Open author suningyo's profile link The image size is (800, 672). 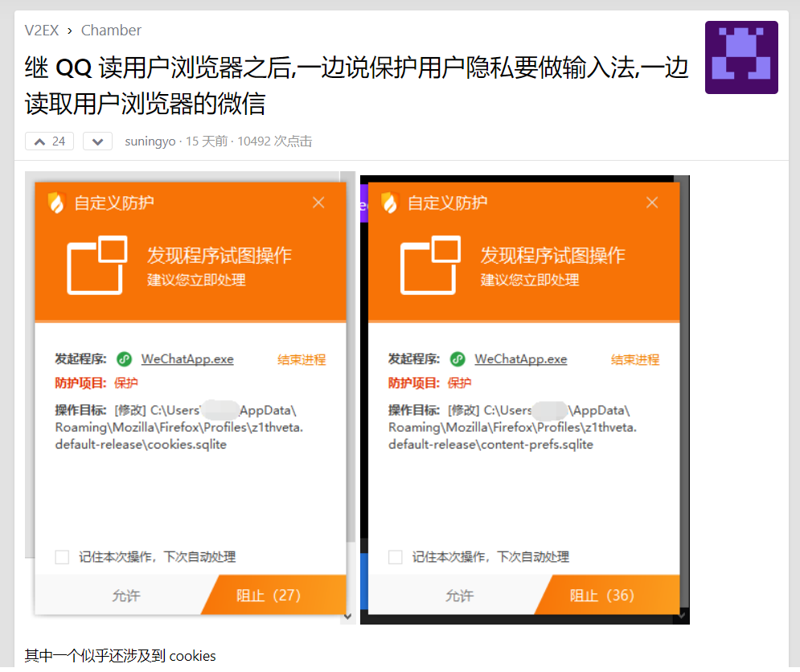click(x=150, y=141)
